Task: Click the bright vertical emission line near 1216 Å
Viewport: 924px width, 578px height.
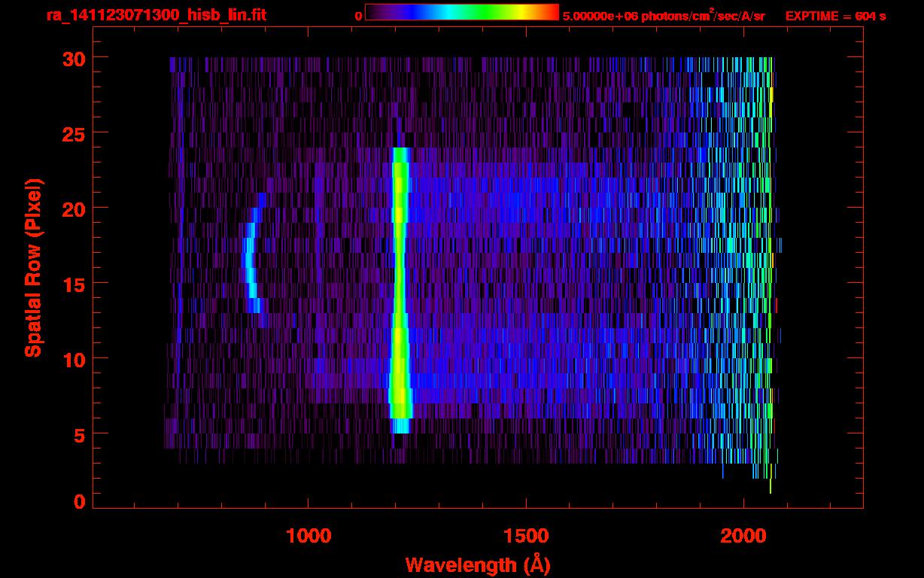Action: (x=400, y=290)
